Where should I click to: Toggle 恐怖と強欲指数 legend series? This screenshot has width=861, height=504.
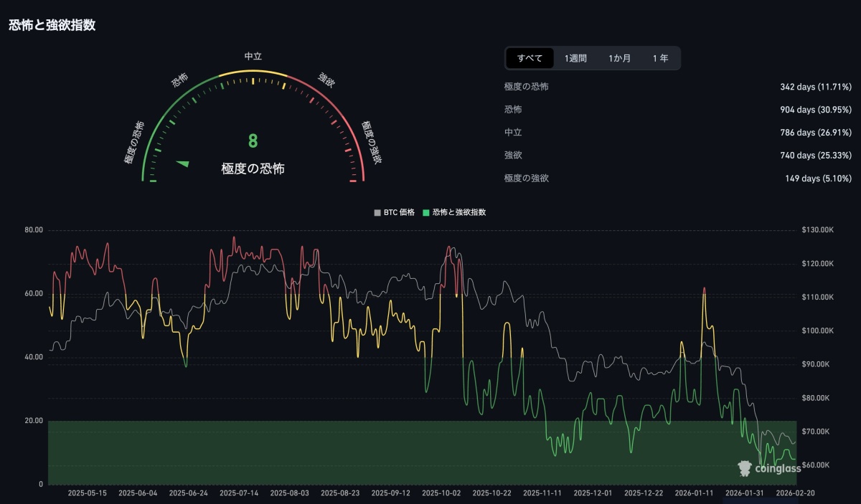coord(454,212)
